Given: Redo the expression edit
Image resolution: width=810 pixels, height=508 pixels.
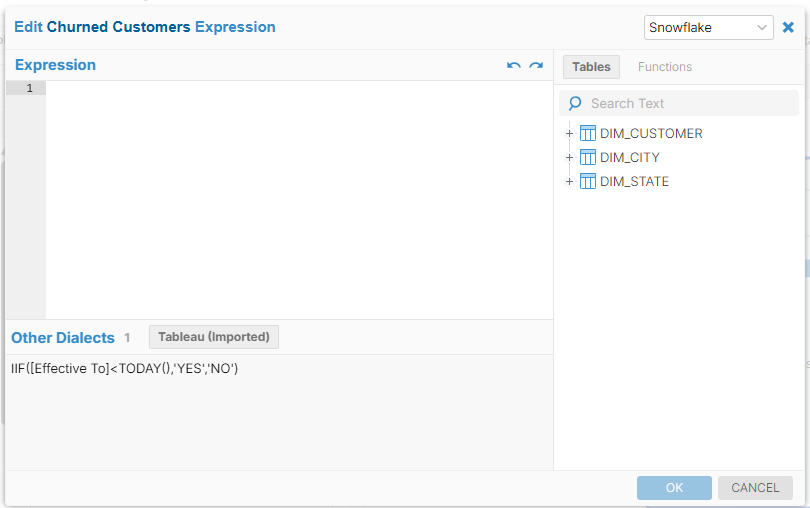Looking at the screenshot, I should [536, 66].
